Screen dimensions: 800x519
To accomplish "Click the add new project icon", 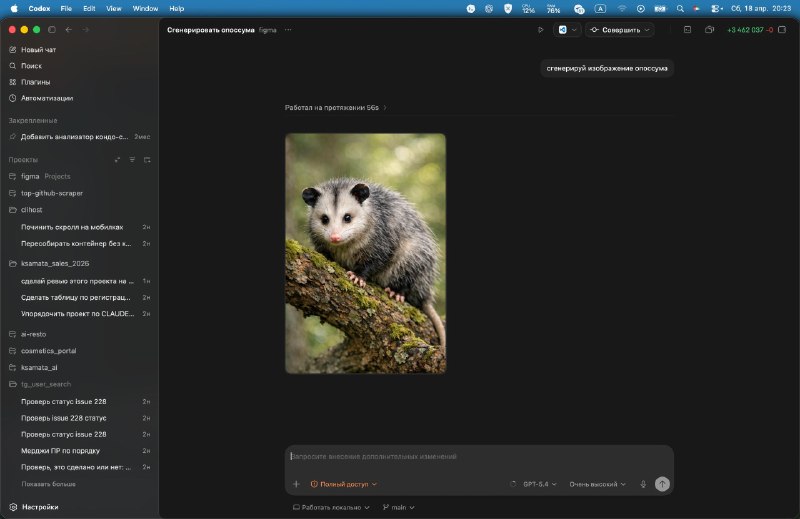I will 147,159.
